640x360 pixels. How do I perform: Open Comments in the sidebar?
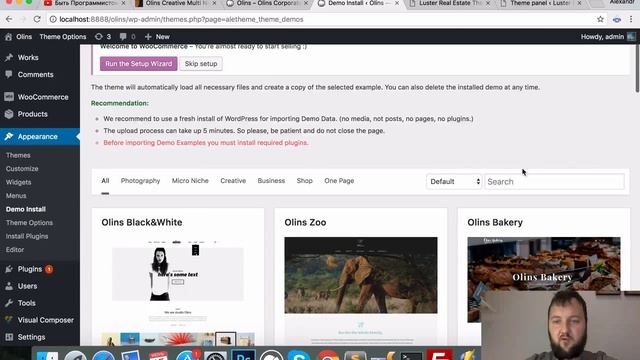click(35, 75)
